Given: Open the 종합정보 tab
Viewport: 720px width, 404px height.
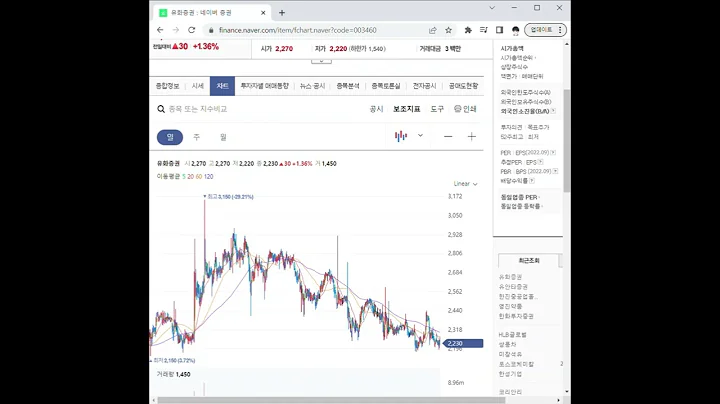Looking at the screenshot, I should point(168,86).
